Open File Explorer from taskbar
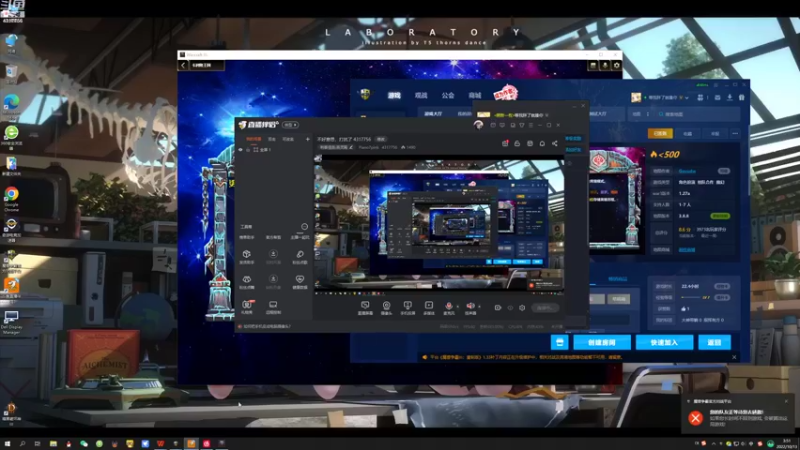Screen dimensions: 800x450 (53, 443)
